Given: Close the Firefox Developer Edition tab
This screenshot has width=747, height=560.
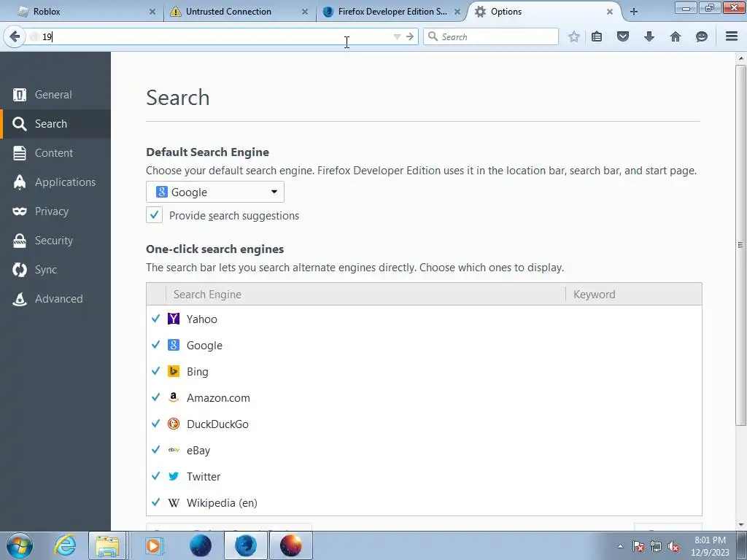Looking at the screenshot, I should (457, 12).
